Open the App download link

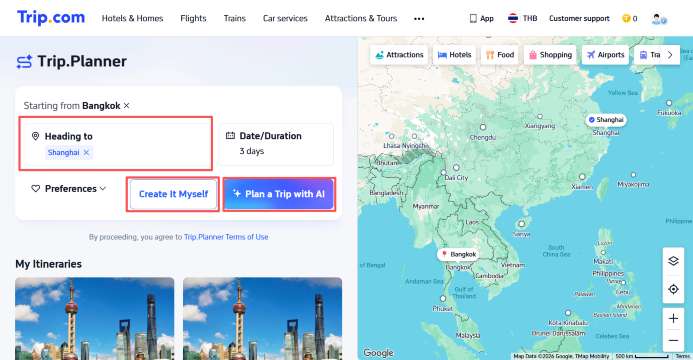(481, 19)
